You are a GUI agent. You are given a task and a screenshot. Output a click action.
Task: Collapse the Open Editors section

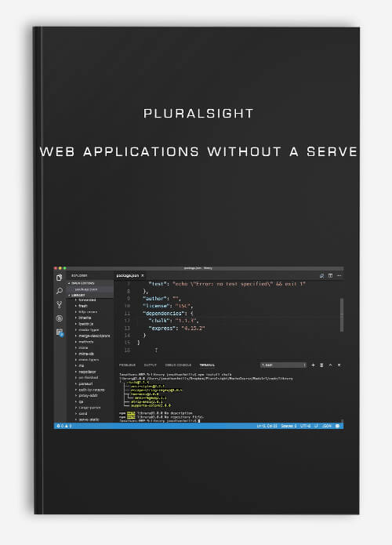pos(82,283)
